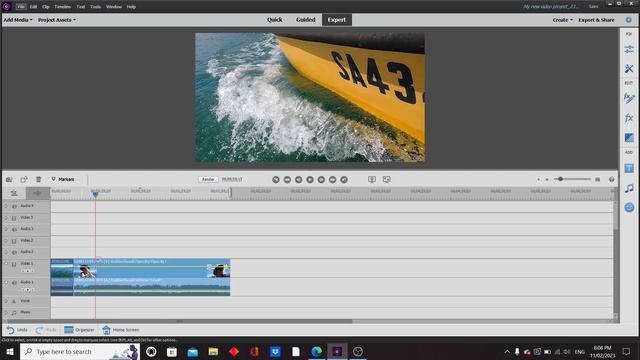Click the Windows Start button
Screen dimensions: 640x360
(x=10, y=351)
